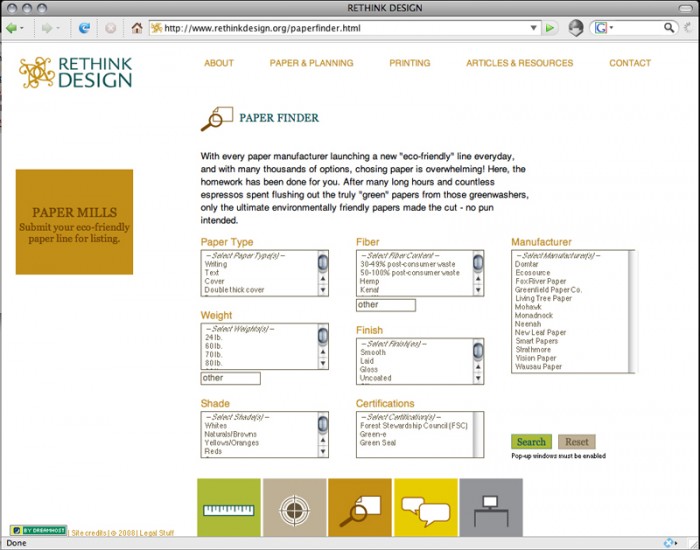Image resolution: width=700 pixels, height=550 pixels.
Task: Click the Rethink Design logo
Action: 75,72
